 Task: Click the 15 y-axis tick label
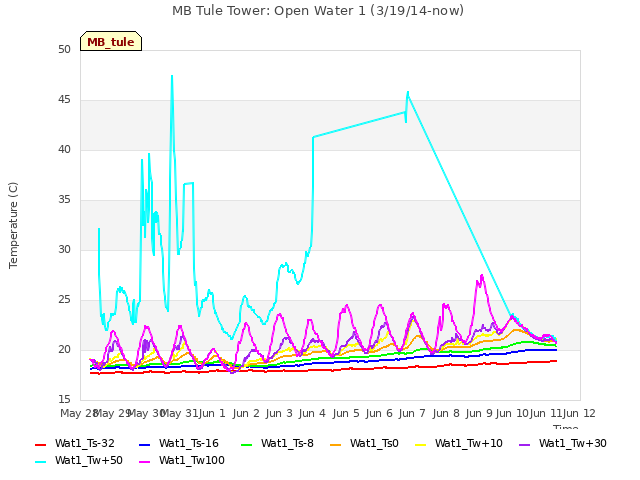[64, 399]
